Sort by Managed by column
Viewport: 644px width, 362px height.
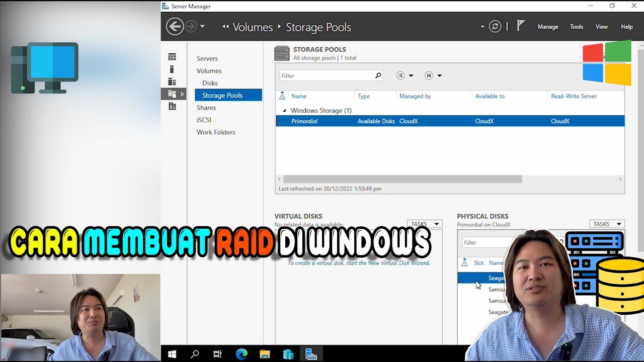(x=415, y=96)
